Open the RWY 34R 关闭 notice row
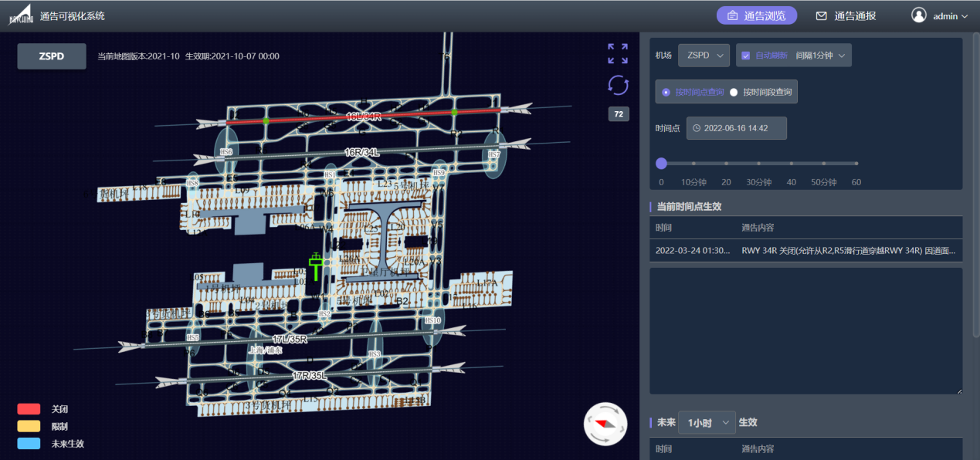 805,251
